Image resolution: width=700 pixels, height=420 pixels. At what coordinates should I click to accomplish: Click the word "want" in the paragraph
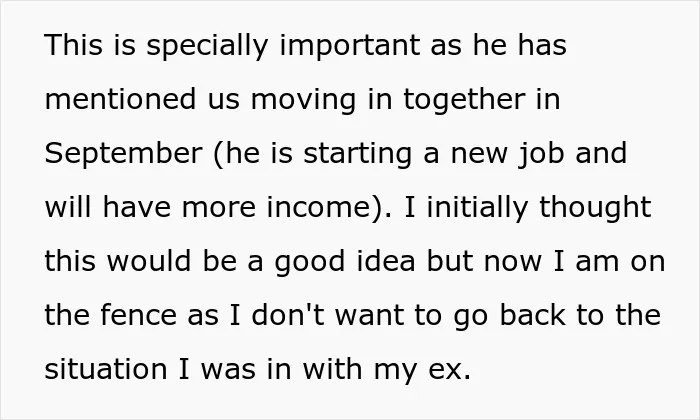(x=369, y=316)
